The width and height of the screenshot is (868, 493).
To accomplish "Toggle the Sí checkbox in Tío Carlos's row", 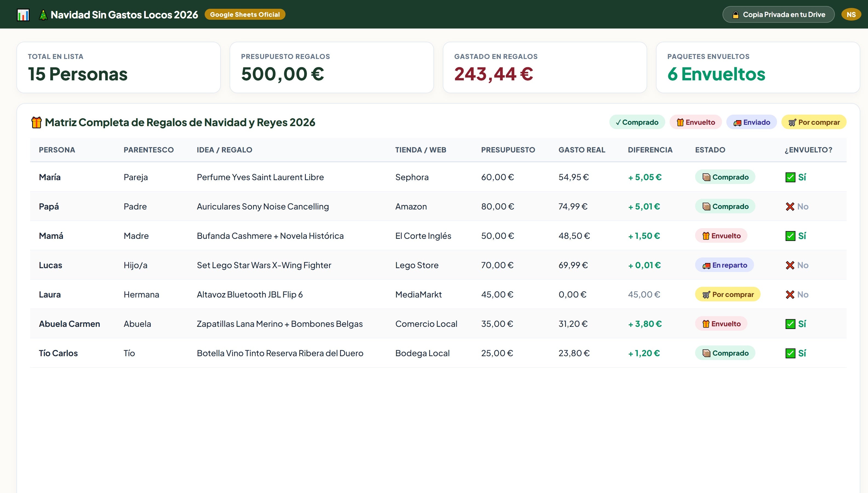I will coord(790,353).
